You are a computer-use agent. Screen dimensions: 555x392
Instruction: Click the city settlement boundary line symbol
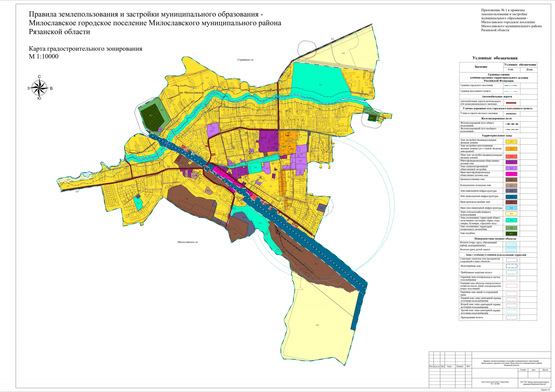(x=511, y=86)
